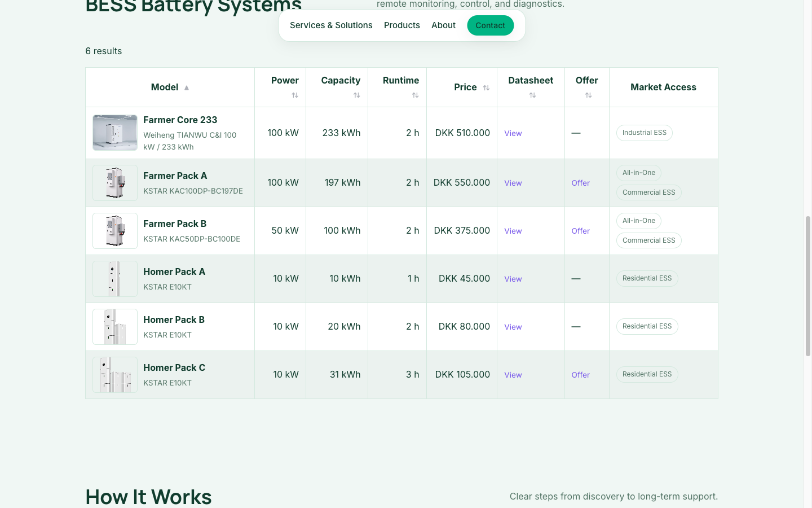
Task: Click the DKK 510.000 price cell
Action: tap(462, 133)
